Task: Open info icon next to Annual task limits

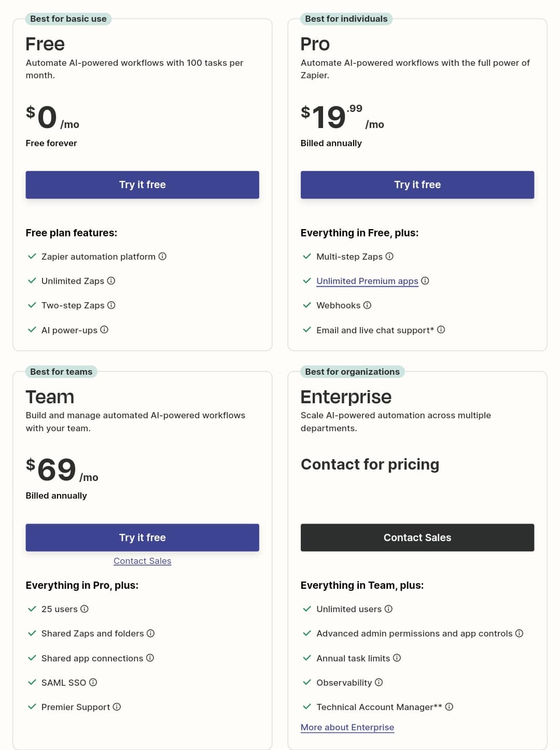Action: coord(397,658)
